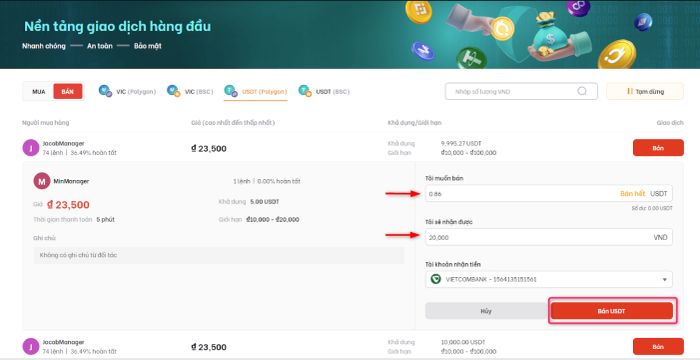Click the Hủy cancel button
The height and width of the screenshot is (360, 700).
click(x=486, y=311)
